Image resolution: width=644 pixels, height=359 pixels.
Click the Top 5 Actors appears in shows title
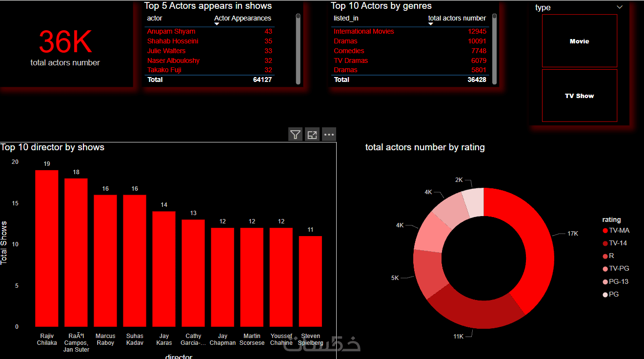208,6
